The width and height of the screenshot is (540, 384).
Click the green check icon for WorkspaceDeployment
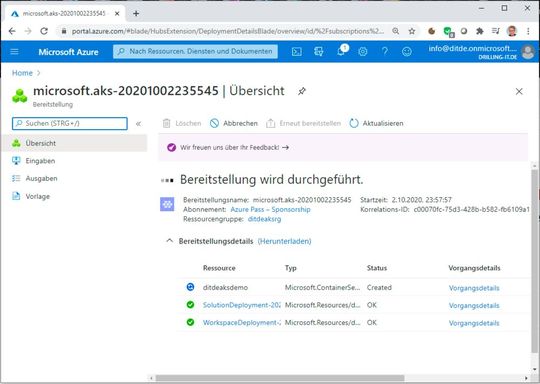tap(190, 322)
